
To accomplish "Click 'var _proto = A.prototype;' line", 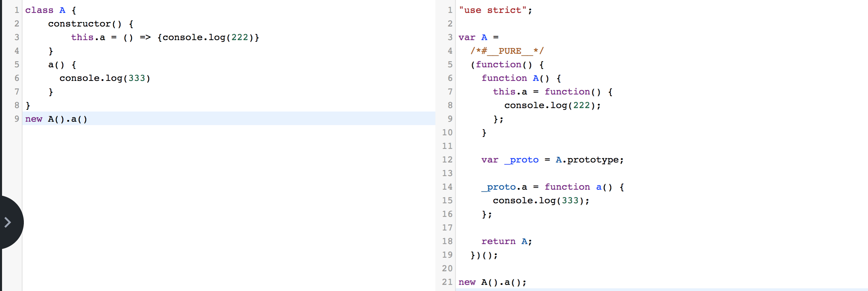I will 553,160.
